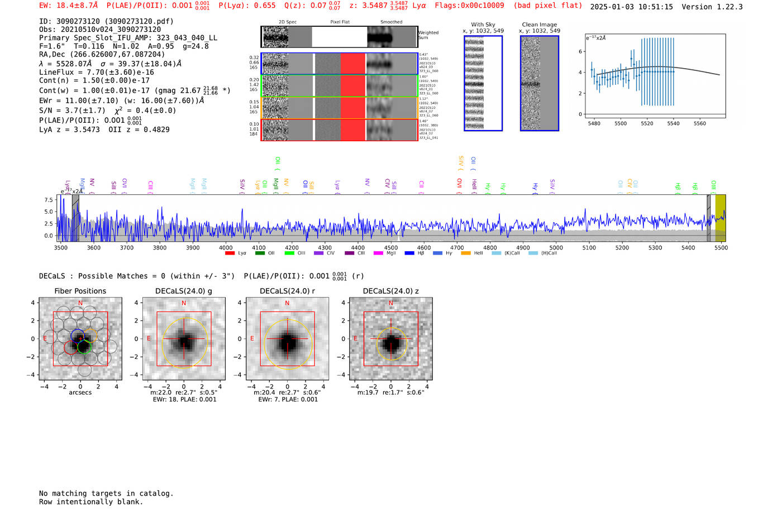The image size is (782, 532).
Task: Click the red Lyα legend swatch
Action: [230, 253]
